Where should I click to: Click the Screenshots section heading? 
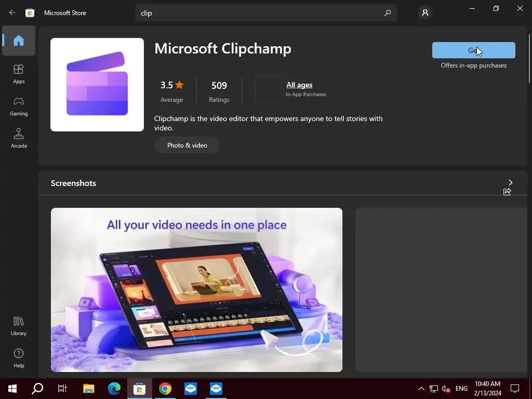[x=73, y=183]
